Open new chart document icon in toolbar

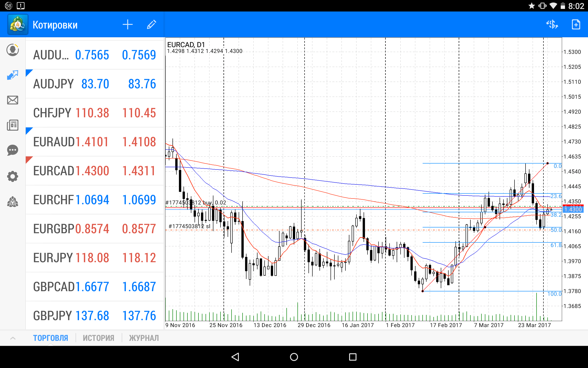coord(576,25)
